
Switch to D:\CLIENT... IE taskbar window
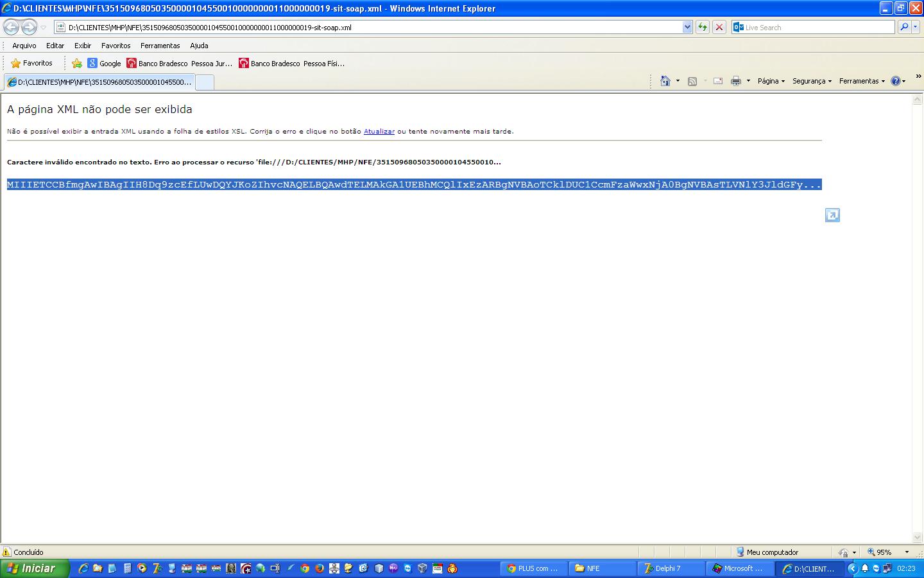pos(809,568)
